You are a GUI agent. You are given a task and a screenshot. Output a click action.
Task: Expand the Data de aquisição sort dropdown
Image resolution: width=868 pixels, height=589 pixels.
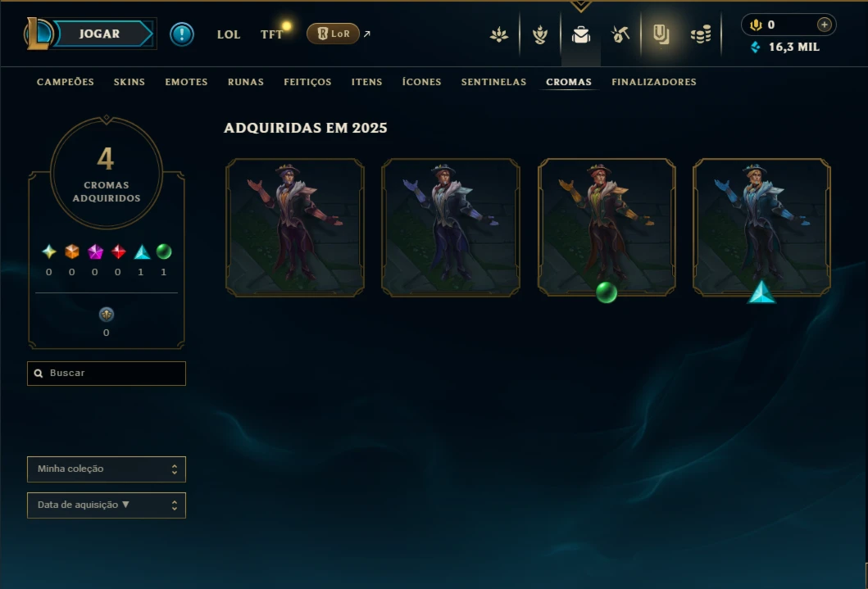tap(107, 505)
